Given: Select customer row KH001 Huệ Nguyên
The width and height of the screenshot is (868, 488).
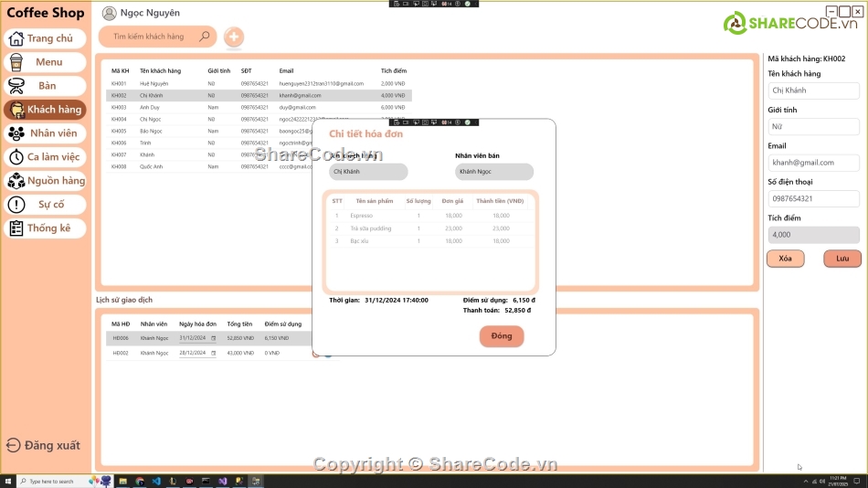Looking at the screenshot, I should click(259, 84).
